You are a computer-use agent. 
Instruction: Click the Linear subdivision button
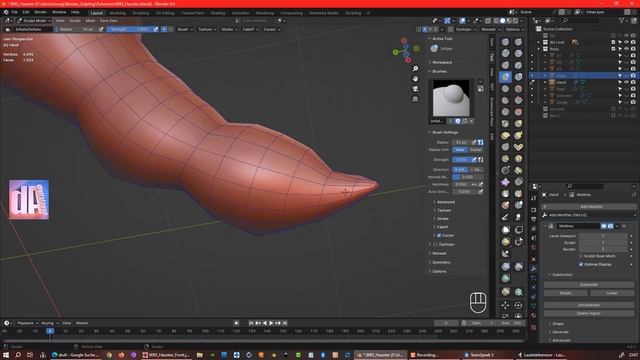[x=612, y=293]
